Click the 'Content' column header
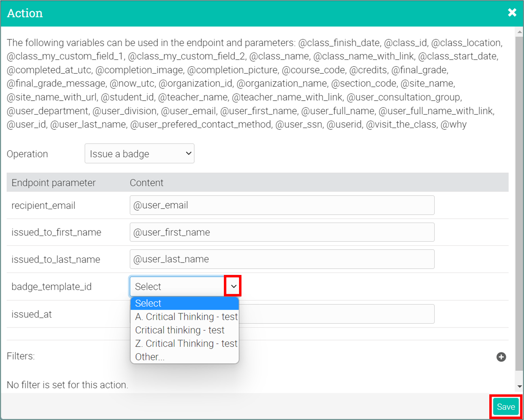The height and width of the screenshot is (420, 524). [146, 183]
